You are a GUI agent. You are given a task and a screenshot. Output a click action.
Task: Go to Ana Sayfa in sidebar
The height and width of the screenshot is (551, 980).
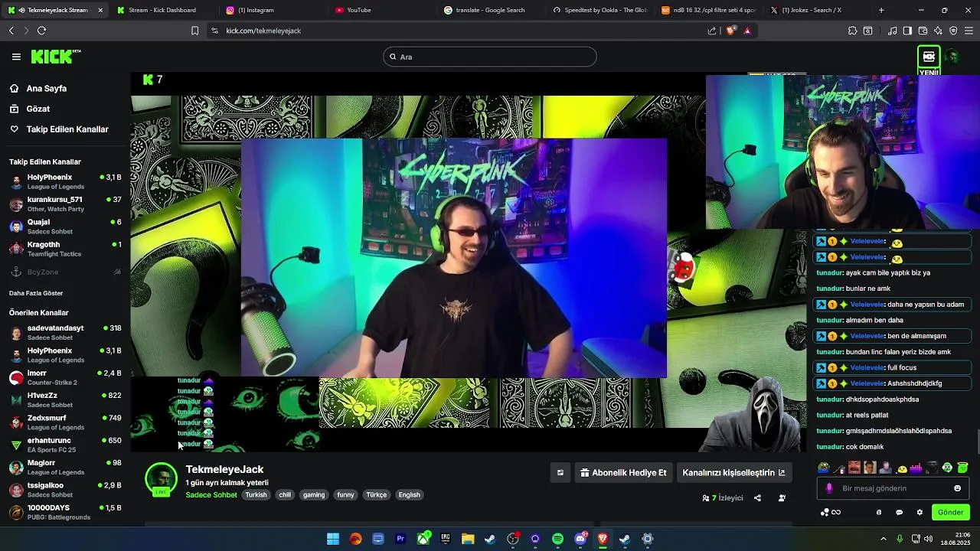(x=46, y=89)
